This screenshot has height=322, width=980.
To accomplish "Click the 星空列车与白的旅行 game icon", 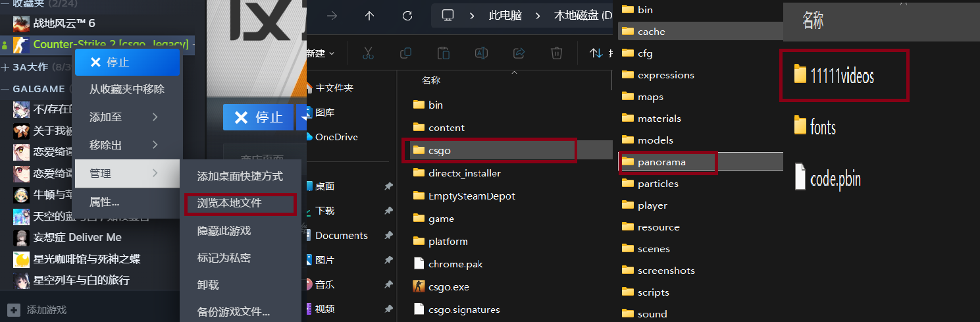I will coord(21,280).
